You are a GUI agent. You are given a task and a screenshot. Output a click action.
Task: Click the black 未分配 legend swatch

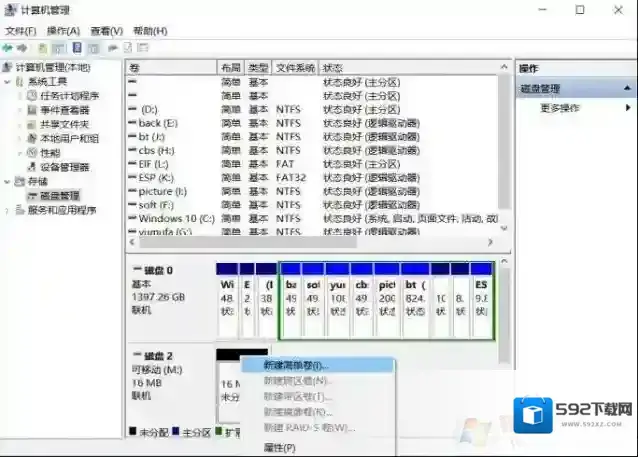(x=134, y=432)
